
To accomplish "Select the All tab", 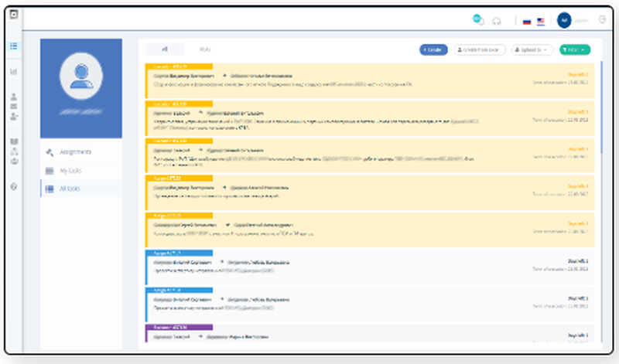I will (x=165, y=49).
